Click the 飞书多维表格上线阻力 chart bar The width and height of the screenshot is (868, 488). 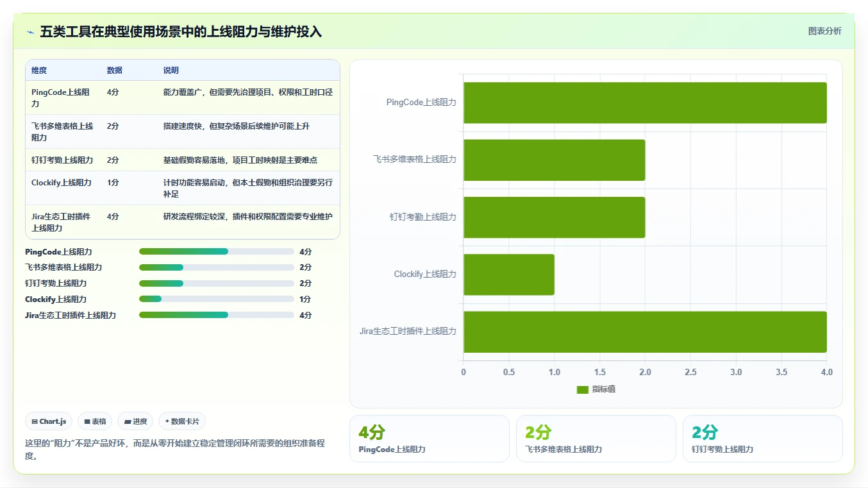(x=555, y=160)
